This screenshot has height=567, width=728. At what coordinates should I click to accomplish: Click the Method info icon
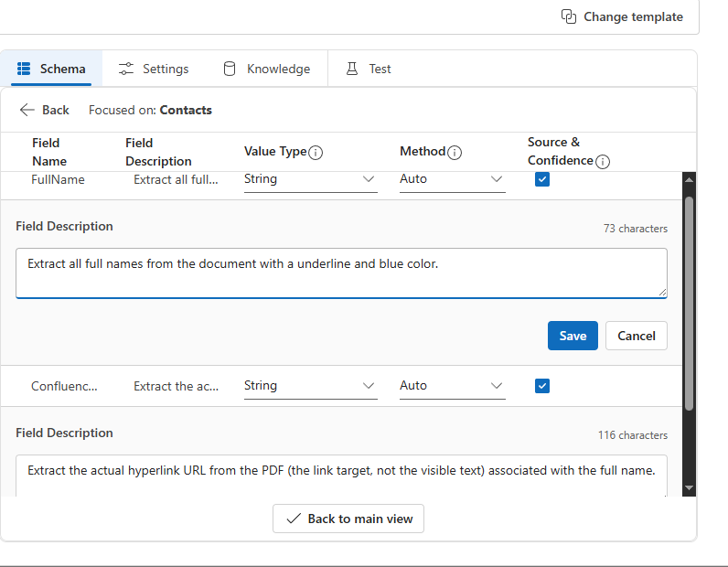(455, 153)
